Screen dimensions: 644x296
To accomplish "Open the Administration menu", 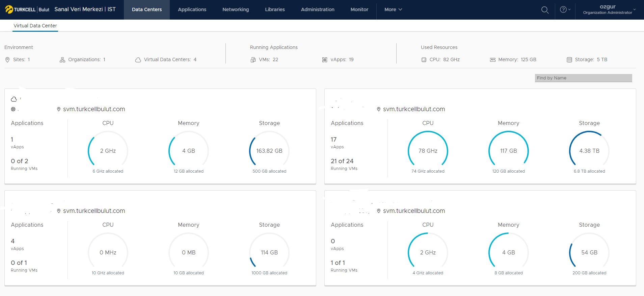I will coord(318,9).
